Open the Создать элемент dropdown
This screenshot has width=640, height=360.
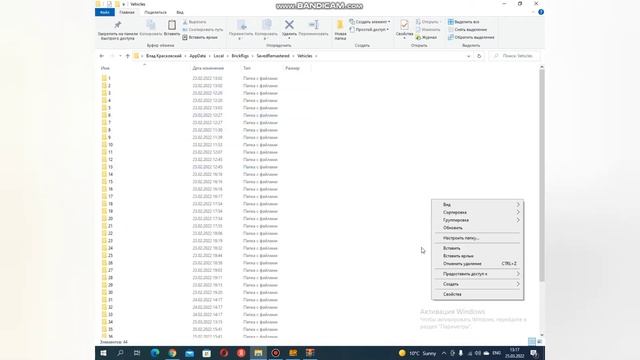pos(370,22)
